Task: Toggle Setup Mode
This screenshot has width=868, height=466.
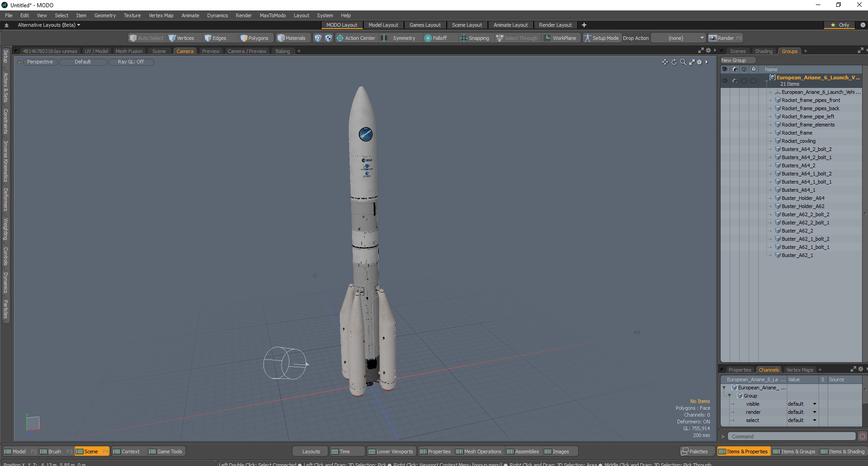Action: click(601, 38)
